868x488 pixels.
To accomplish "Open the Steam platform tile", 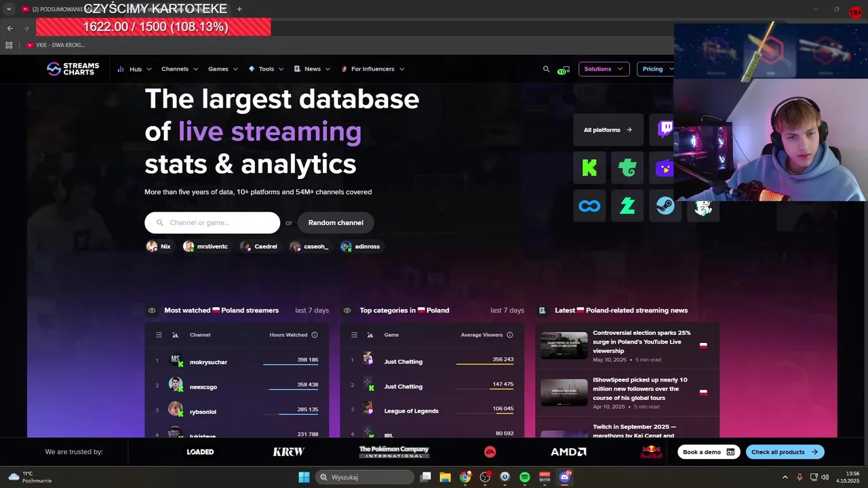I will [665, 205].
